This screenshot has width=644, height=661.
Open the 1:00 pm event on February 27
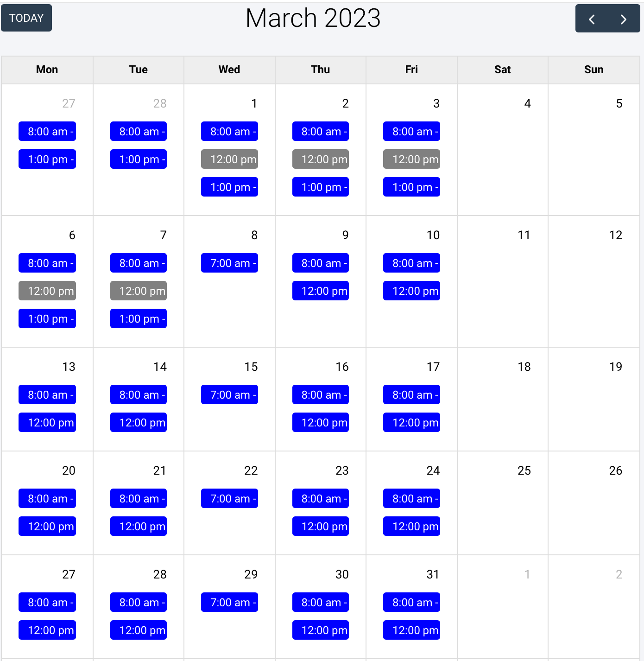click(47, 159)
